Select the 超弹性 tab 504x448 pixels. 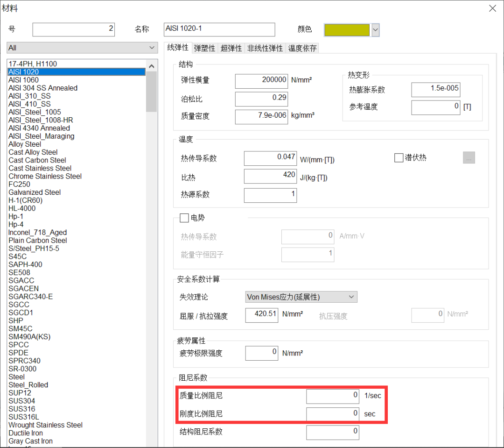click(x=231, y=48)
